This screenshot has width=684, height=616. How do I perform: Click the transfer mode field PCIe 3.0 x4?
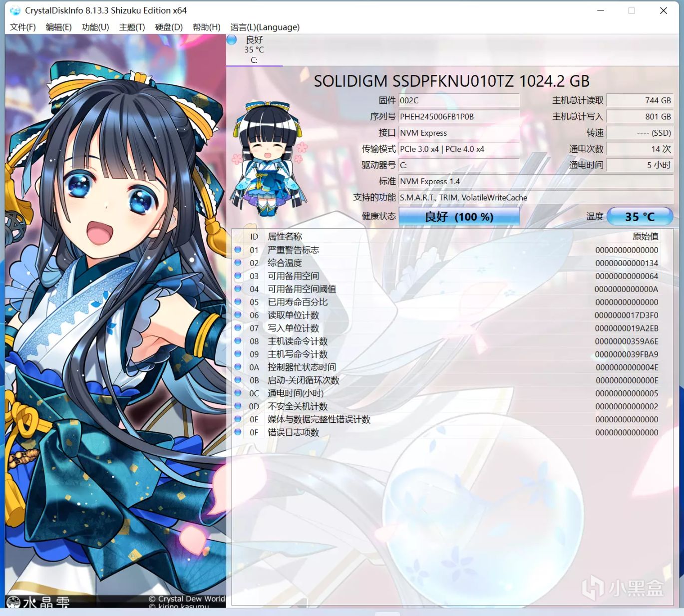(x=459, y=149)
